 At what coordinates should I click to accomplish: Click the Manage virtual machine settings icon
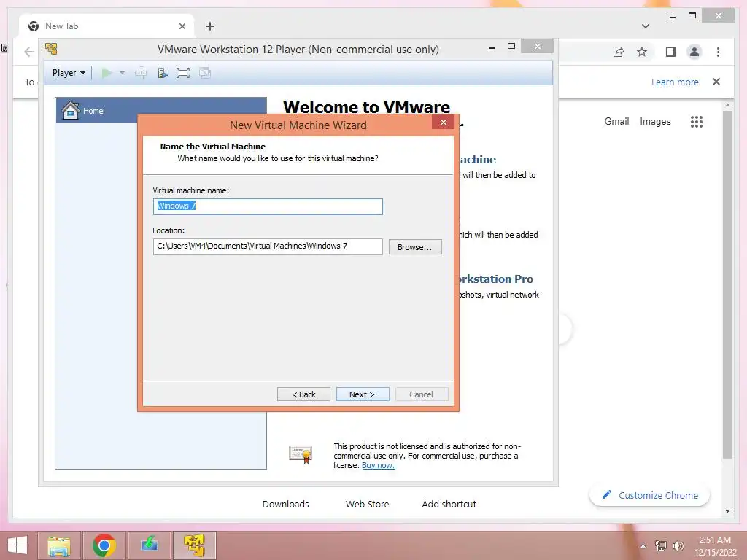coord(163,73)
